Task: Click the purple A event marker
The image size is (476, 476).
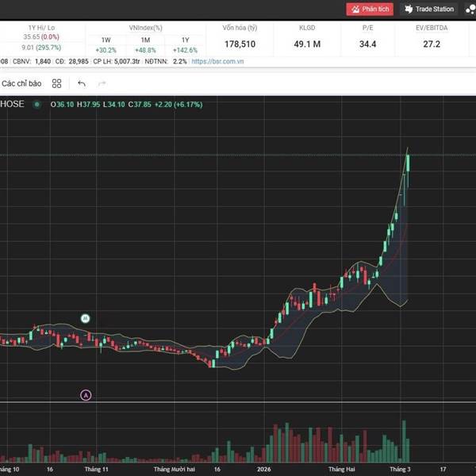Action: (x=86, y=395)
